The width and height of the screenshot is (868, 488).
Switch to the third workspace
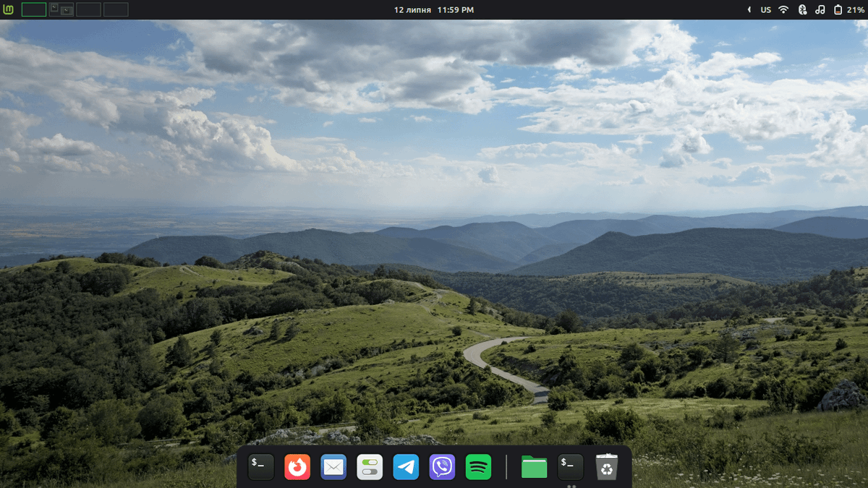click(89, 9)
